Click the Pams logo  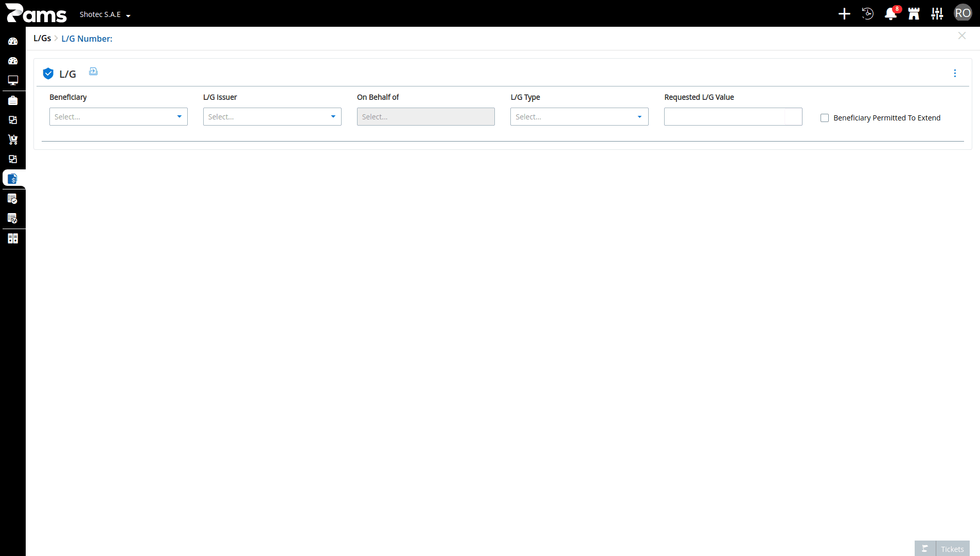[x=36, y=13]
